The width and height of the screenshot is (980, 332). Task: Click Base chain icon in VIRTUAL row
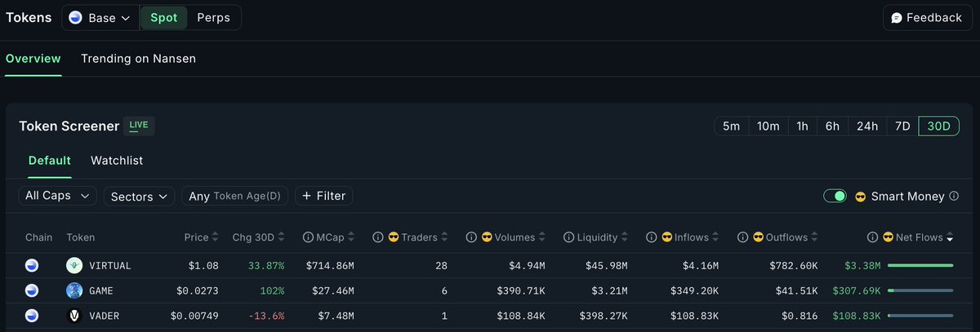32,265
